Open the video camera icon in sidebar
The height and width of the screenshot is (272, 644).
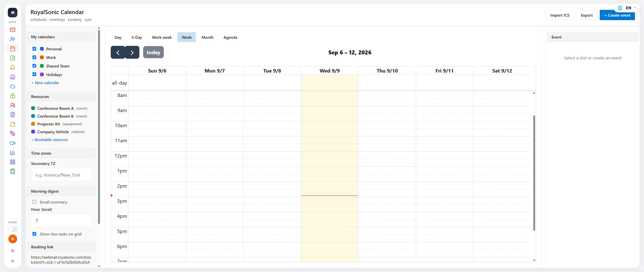coord(13,143)
